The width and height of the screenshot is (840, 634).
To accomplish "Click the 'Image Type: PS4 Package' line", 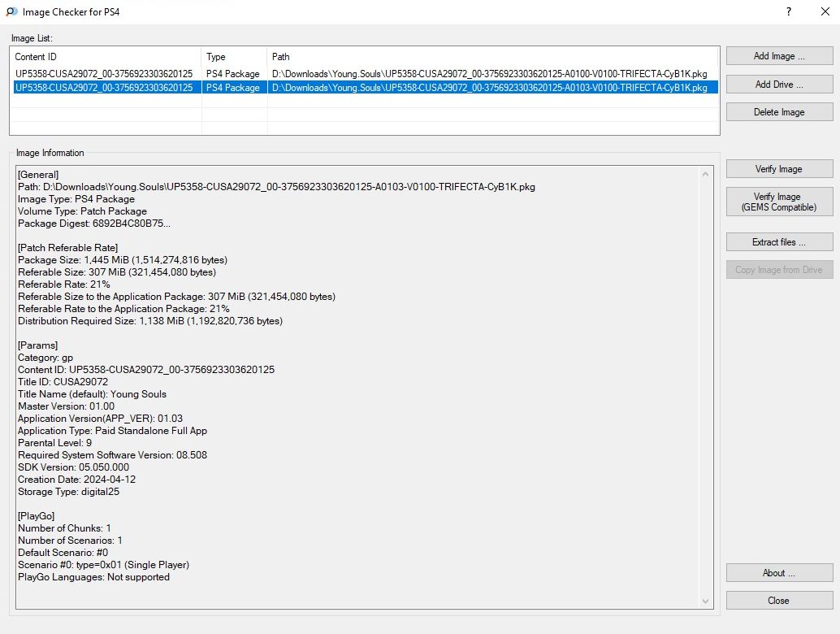I will click(x=76, y=199).
